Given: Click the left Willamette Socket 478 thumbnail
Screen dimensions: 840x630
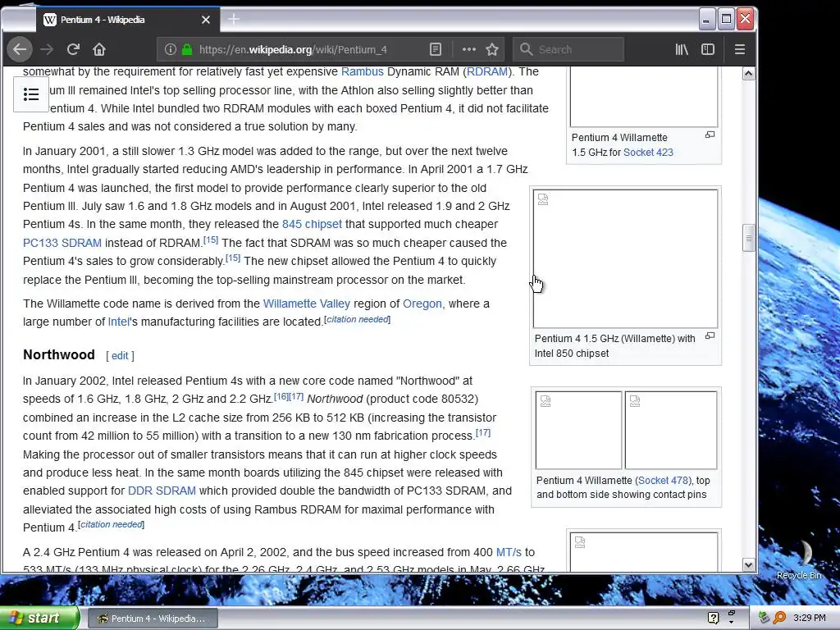Looking at the screenshot, I should coord(578,430).
